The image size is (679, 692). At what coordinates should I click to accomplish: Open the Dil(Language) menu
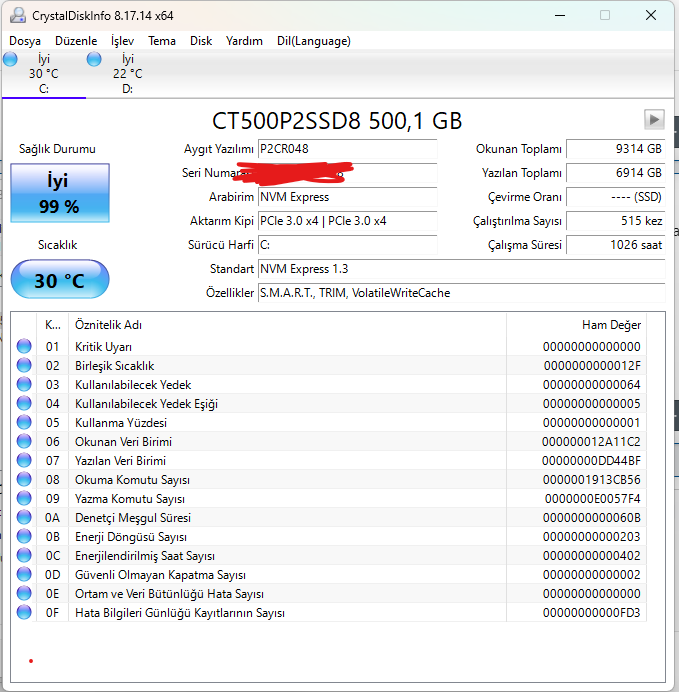click(x=314, y=41)
